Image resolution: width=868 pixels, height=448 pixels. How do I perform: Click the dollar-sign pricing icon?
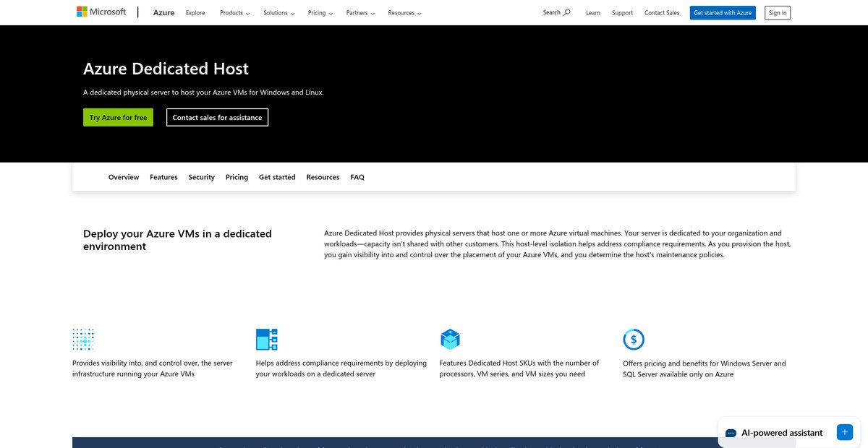(634, 339)
